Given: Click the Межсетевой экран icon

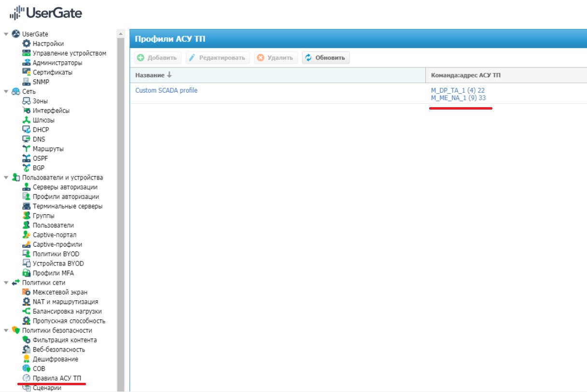Looking at the screenshot, I should 27,292.
